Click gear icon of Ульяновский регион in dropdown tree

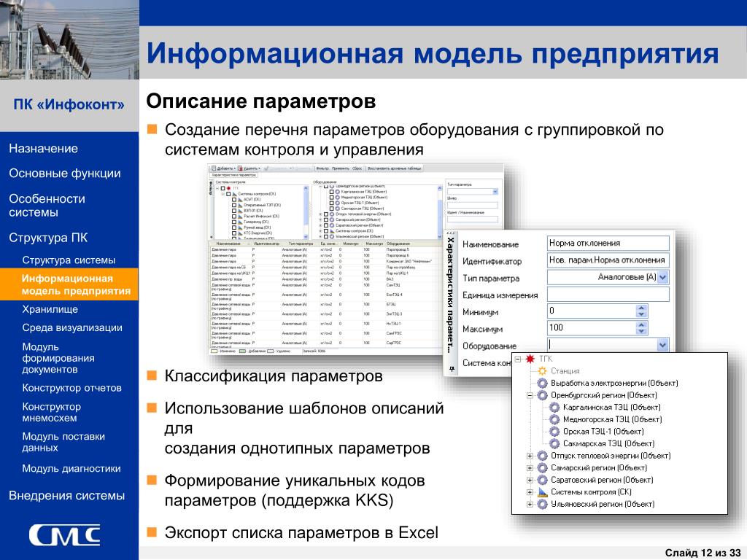[542, 504]
